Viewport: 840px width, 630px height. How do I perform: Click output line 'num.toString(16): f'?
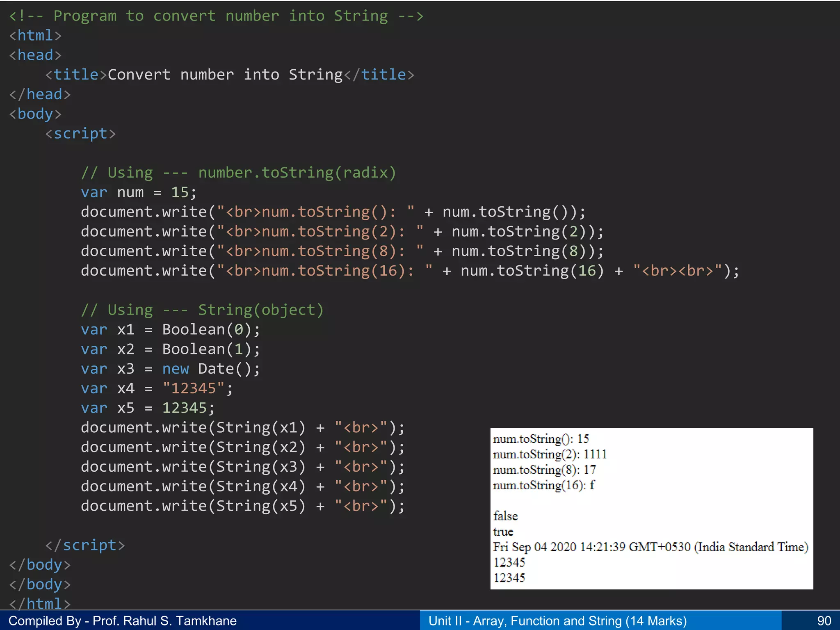coord(544,486)
